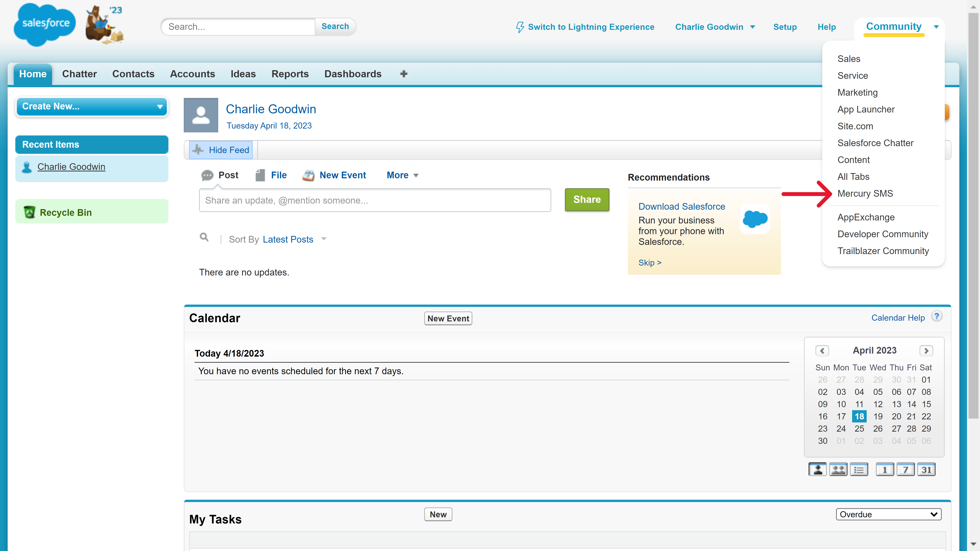Open the Ideas tab

pos(243,74)
